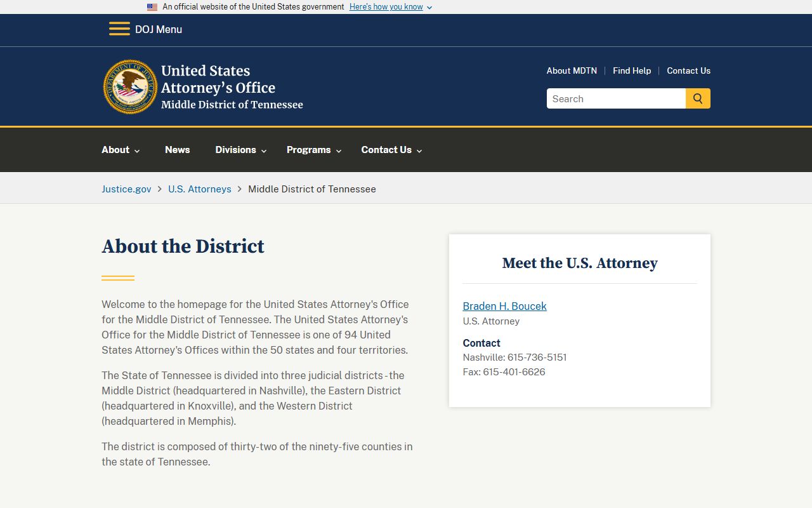The image size is (812, 508).
Task: Focus the Search input field
Action: [x=616, y=98]
